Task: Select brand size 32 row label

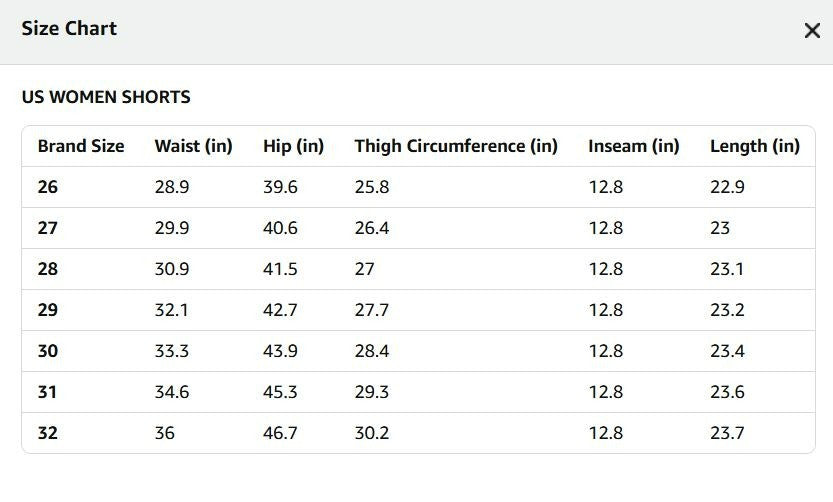Action: pos(48,433)
